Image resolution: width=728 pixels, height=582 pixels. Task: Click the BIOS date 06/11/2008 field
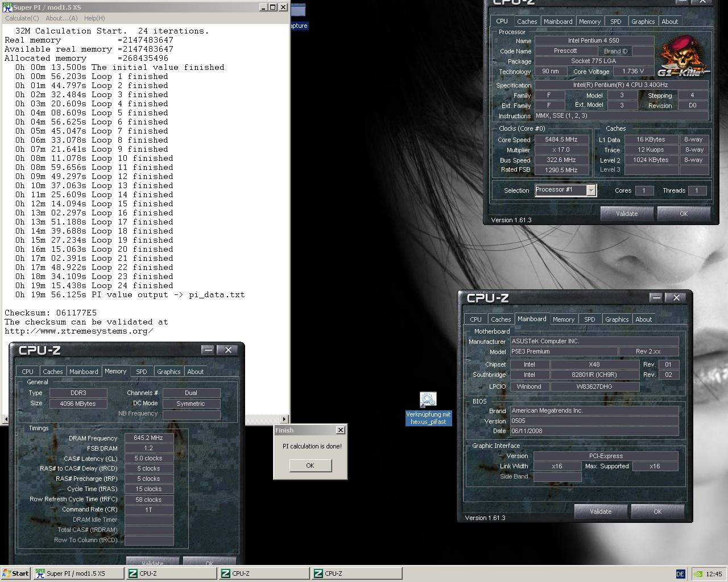pyautogui.click(x=594, y=431)
